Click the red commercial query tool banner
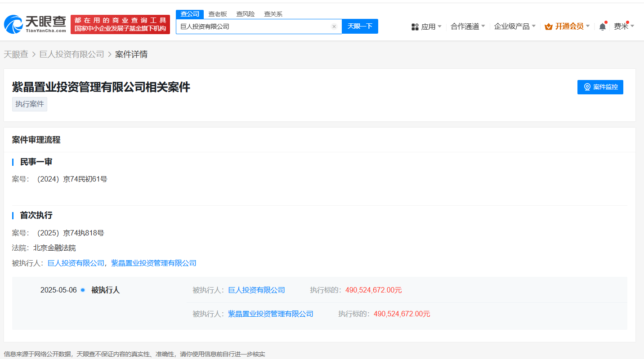Image resolution: width=644 pixels, height=359 pixels. tap(121, 24)
